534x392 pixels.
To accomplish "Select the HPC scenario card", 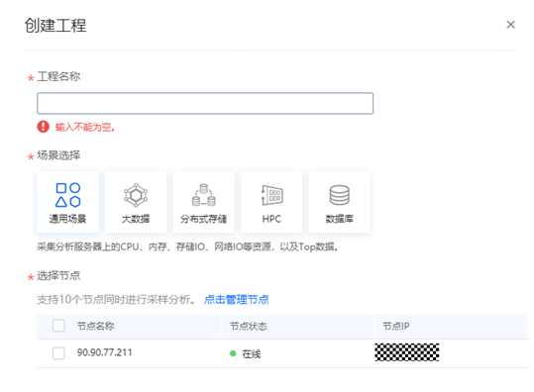I will (x=271, y=202).
